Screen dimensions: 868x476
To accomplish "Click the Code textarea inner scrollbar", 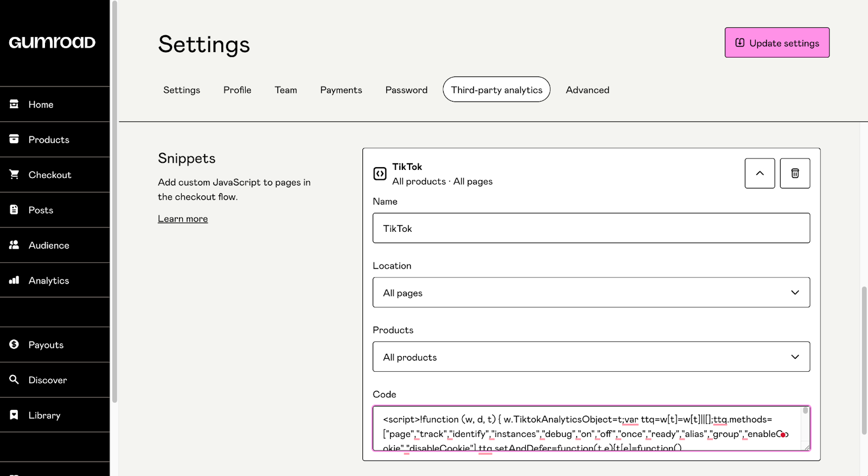I will coord(806,411).
